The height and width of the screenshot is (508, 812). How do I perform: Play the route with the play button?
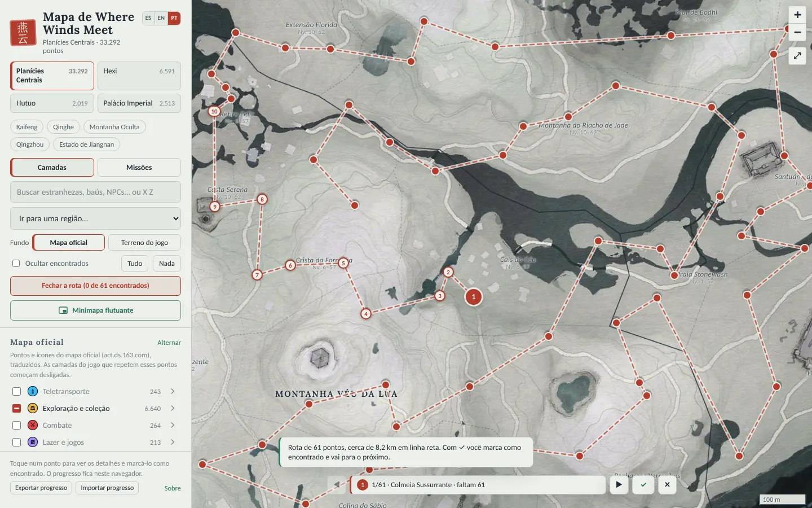tap(619, 484)
